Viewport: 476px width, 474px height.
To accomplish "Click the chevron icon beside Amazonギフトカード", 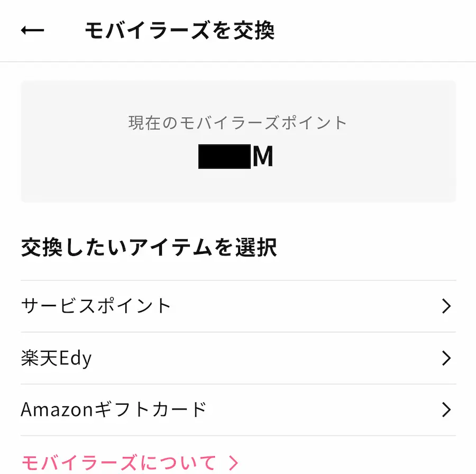I will pyautogui.click(x=446, y=409).
